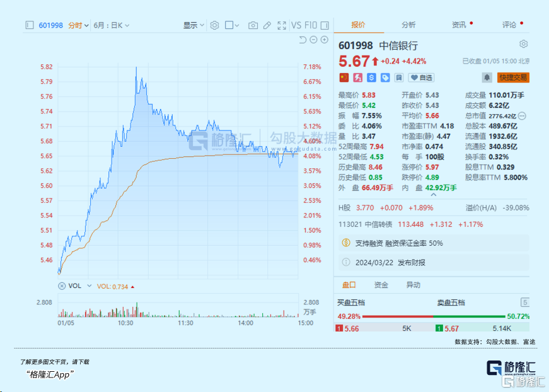Click the buy/sell ratio bar

[x=434, y=316]
